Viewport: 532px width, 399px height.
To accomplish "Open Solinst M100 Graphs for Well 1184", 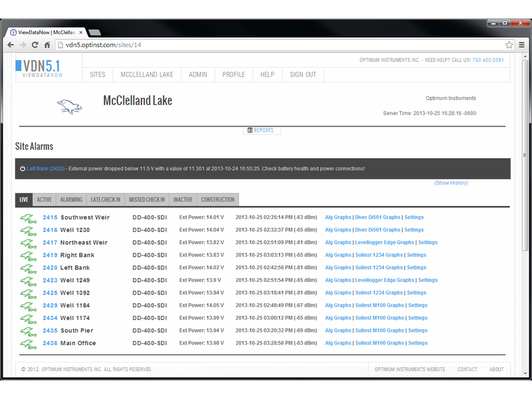I will tap(380, 305).
